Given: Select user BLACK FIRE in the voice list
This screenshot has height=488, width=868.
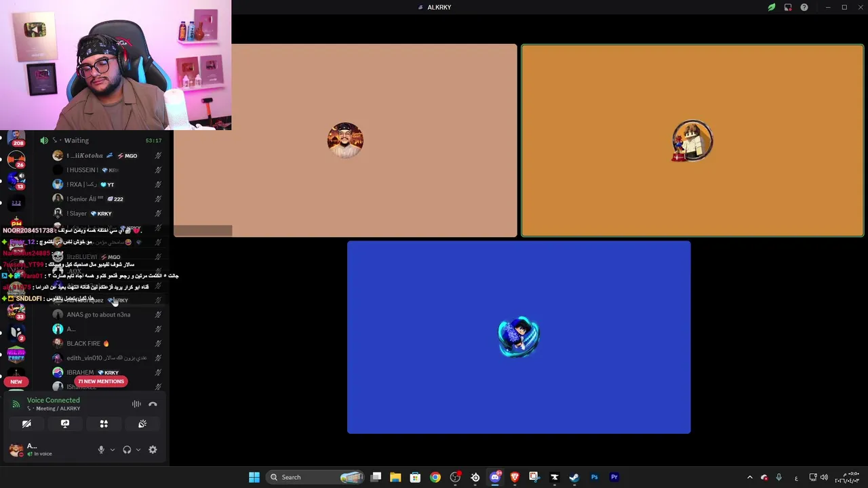Looking at the screenshot, I should click(x=106, y=344).
